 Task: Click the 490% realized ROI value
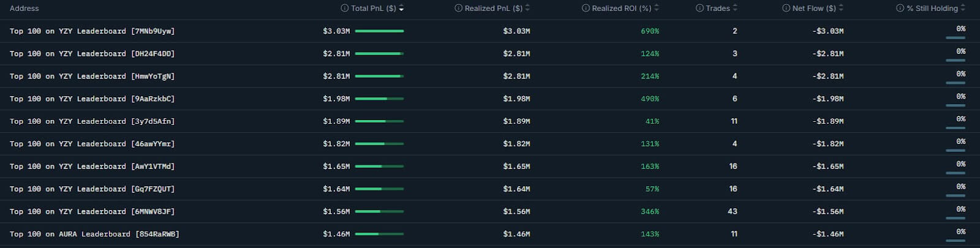click(x=650, y=99)
